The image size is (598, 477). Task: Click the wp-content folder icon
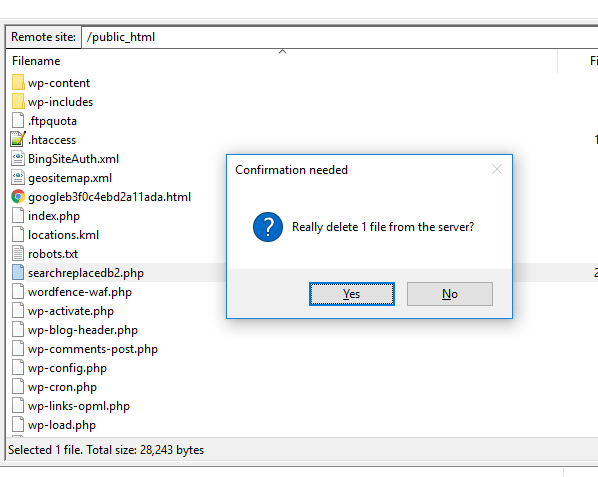coord(18,83)
